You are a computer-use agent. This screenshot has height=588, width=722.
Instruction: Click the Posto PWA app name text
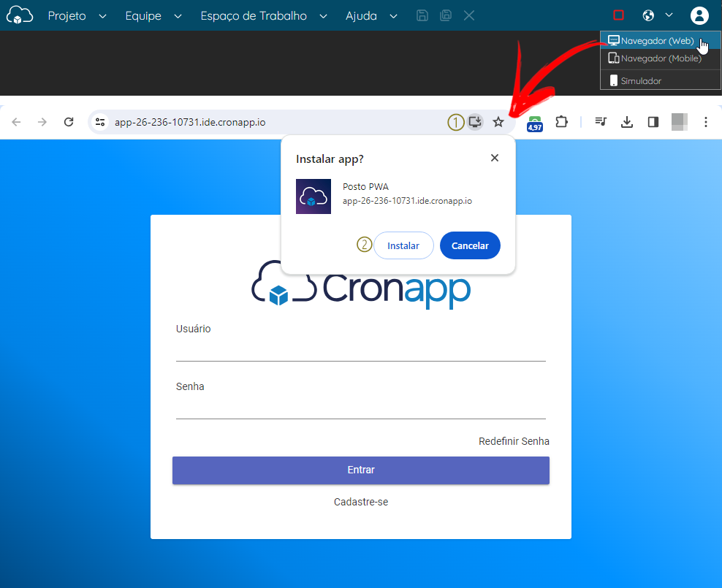coord(365,187)
